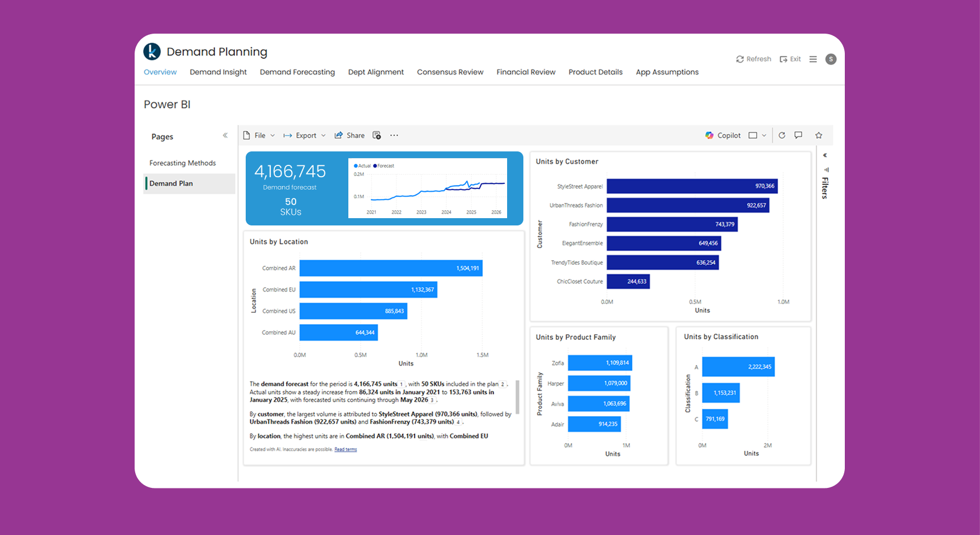
Task: Open the view mode dropdown
Action: tap(757, 136)
